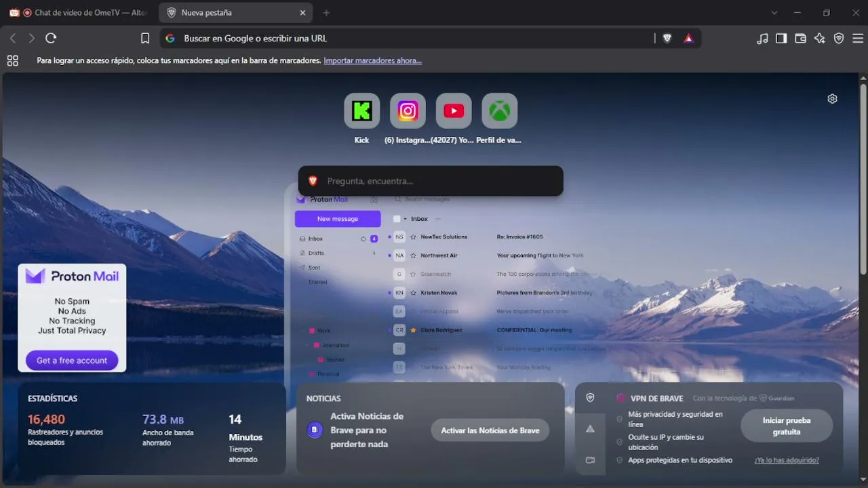Open the Xbox profile shortcut
Screen dimensions: 868x488
[500, 111]
